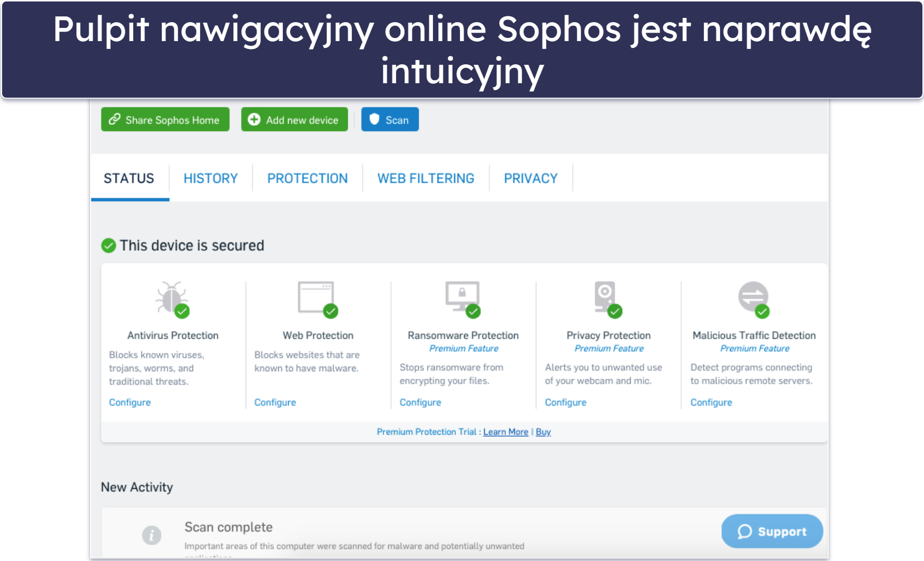Click the Web Protection browser window icon

[318, 299]
